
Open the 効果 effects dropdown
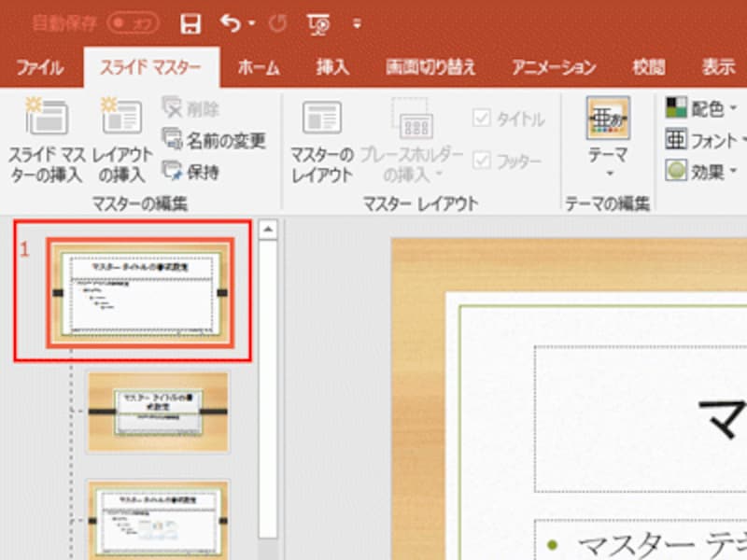(x=701, y=172)
